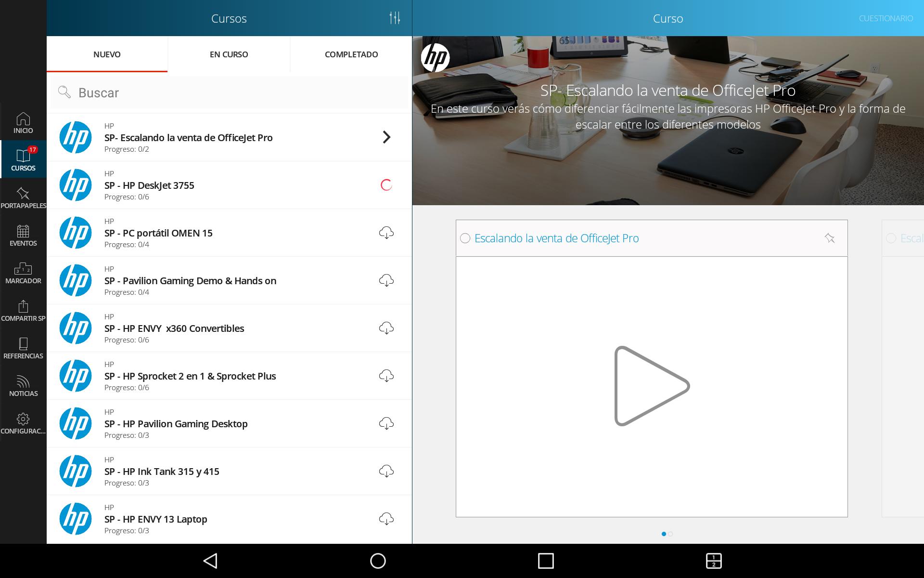
Task: Open SP - HP Pavilion Gaming Desktop title
Action: (x=176, y=424)
